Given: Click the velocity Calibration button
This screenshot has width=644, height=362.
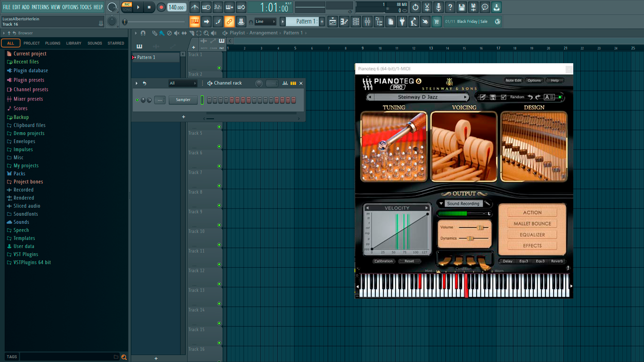Looking at the screenshot, I should [x=383, y=261].
